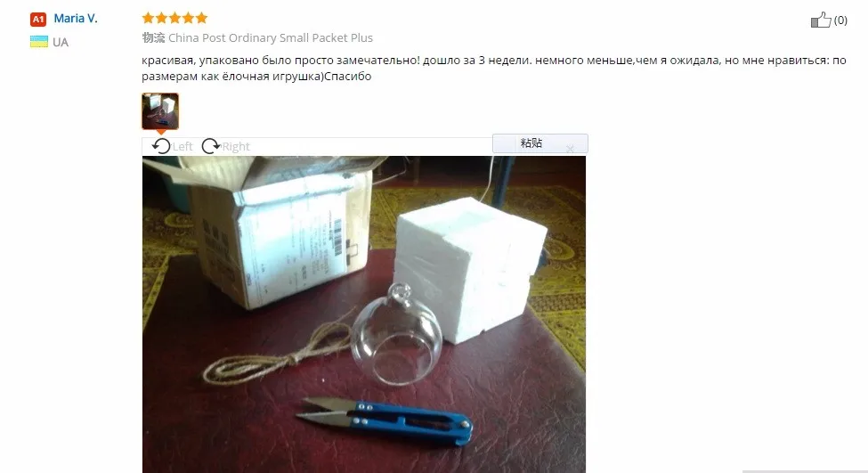Click the UA country label
This screenshot has width=868, height=473.
click(61, 43)
